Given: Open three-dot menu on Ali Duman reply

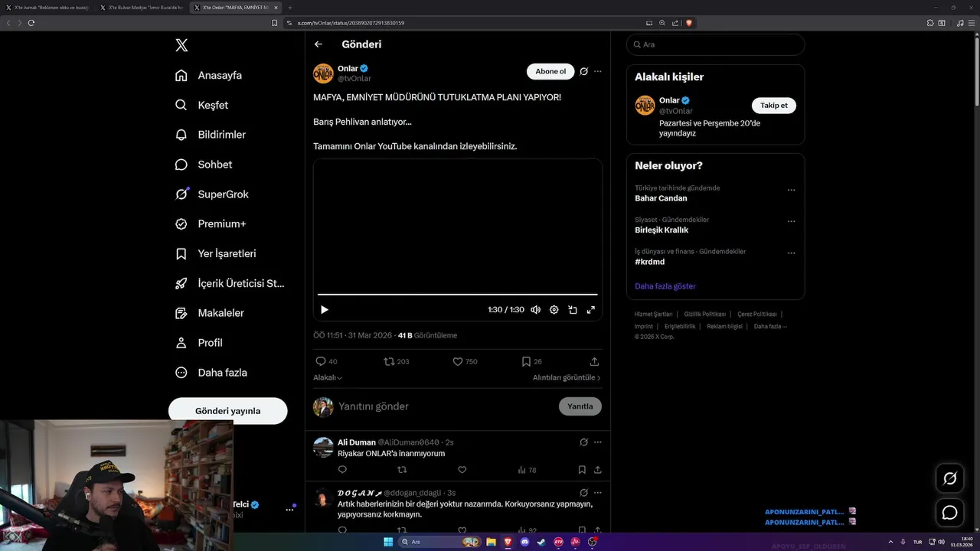Looking at the screenshot, I should point(598,442).
